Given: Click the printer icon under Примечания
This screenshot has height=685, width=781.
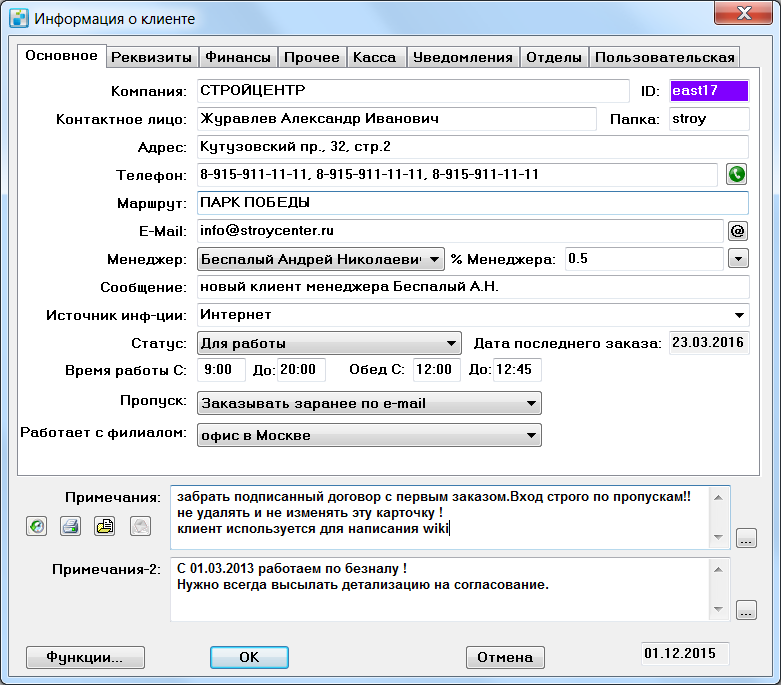Looking at the screenshot, I should (71, 526).
